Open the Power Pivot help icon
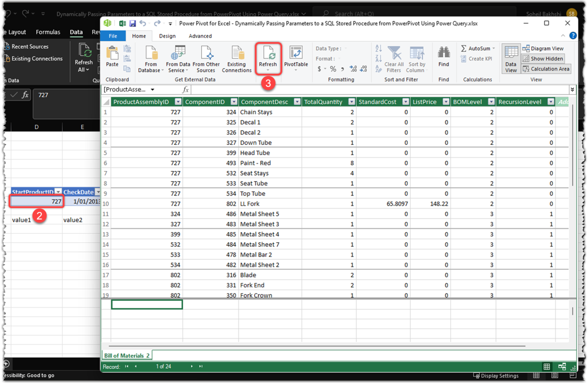The width and height of the screenshot is (588, 383). [573, 36]
